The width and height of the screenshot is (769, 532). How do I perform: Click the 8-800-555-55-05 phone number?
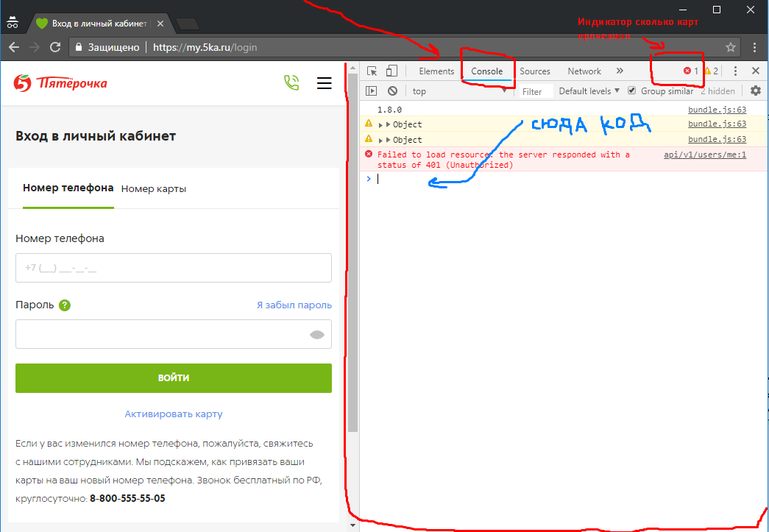pos(127,499)
